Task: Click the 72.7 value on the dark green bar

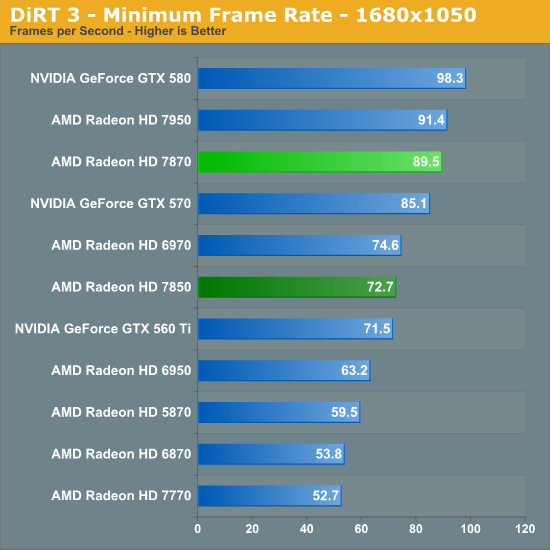Action: click(x=380, y=287)
